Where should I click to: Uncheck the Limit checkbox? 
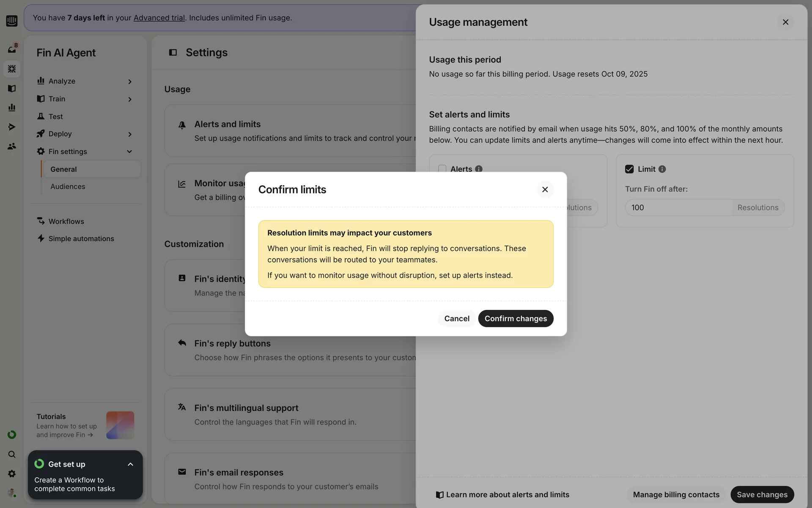(629, 169)
